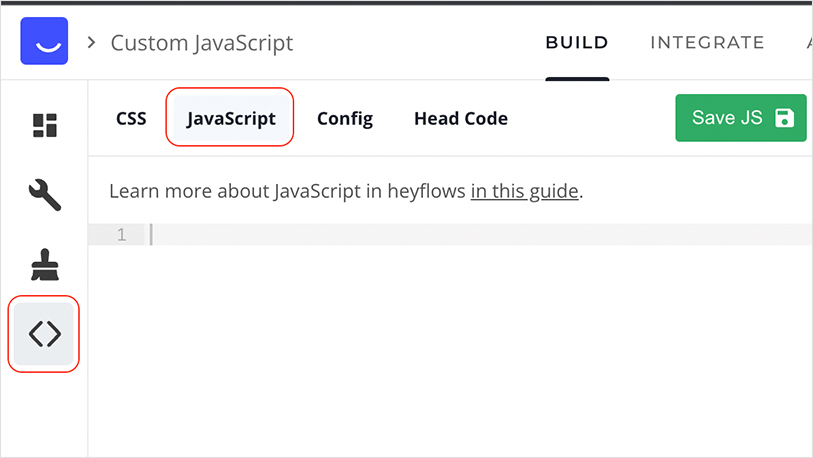Open the paintbrush design sidebar icon
813x458 pixels.
45,265
